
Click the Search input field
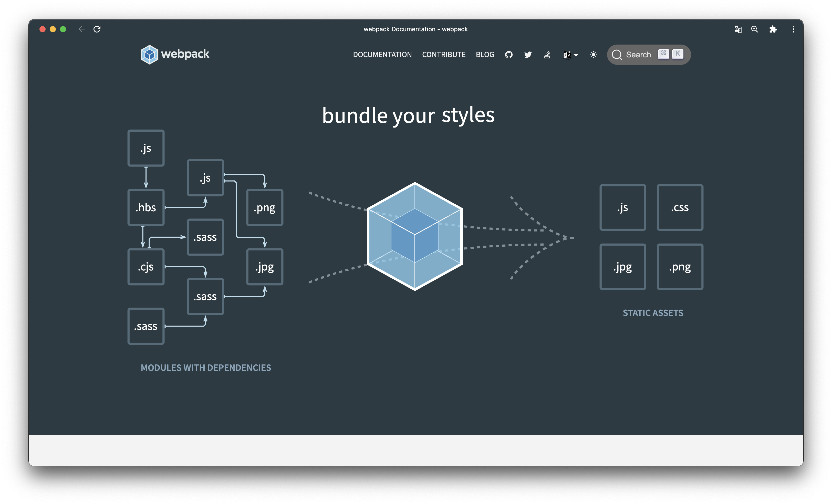click(649, 55)
